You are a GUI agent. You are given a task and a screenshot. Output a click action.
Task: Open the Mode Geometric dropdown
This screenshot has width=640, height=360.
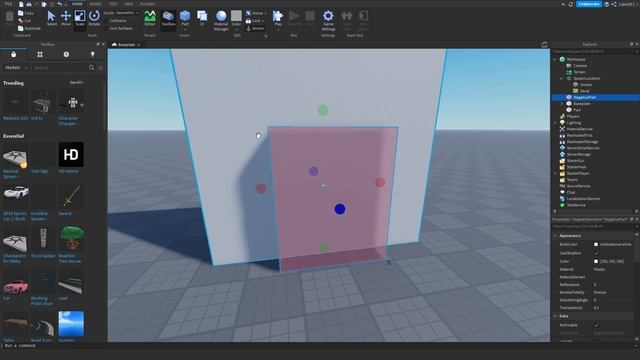(x=126, y=13)
